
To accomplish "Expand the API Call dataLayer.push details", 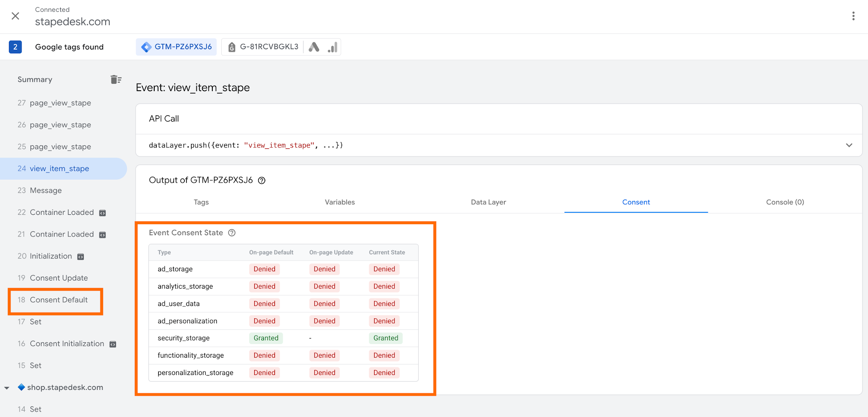I will (x=849, y=145).
